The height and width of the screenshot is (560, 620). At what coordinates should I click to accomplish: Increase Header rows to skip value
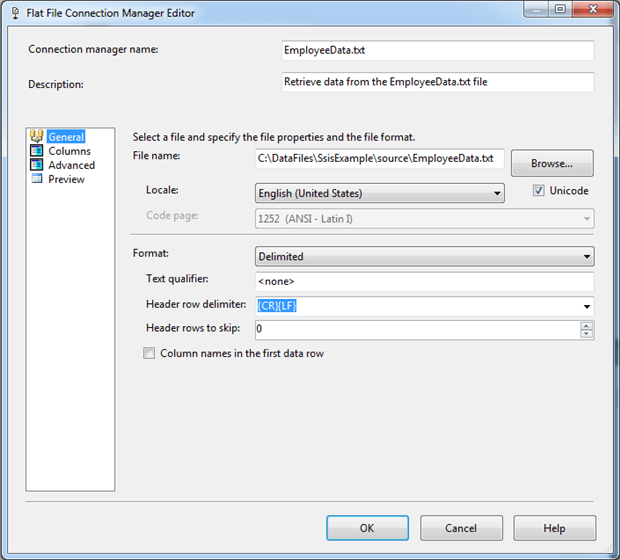point(587,325)
